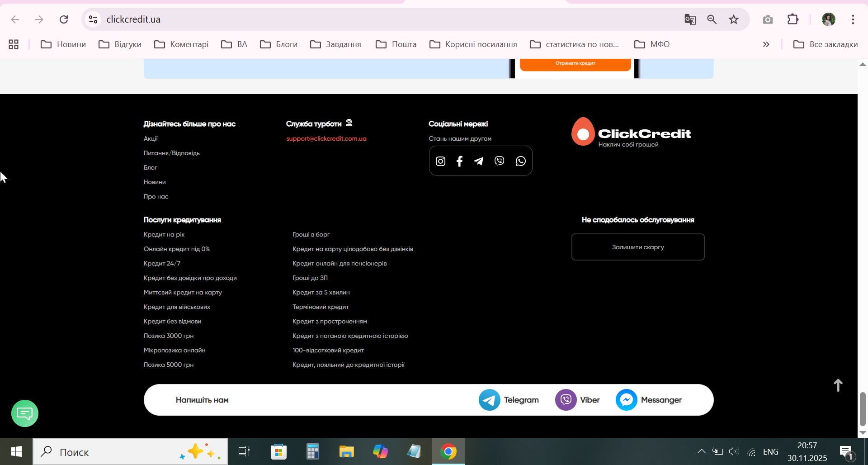This screenshot has width=868, height=465.
Task: Open the Корисні посилання bookmark folder
Action: [x=473, y=44]
